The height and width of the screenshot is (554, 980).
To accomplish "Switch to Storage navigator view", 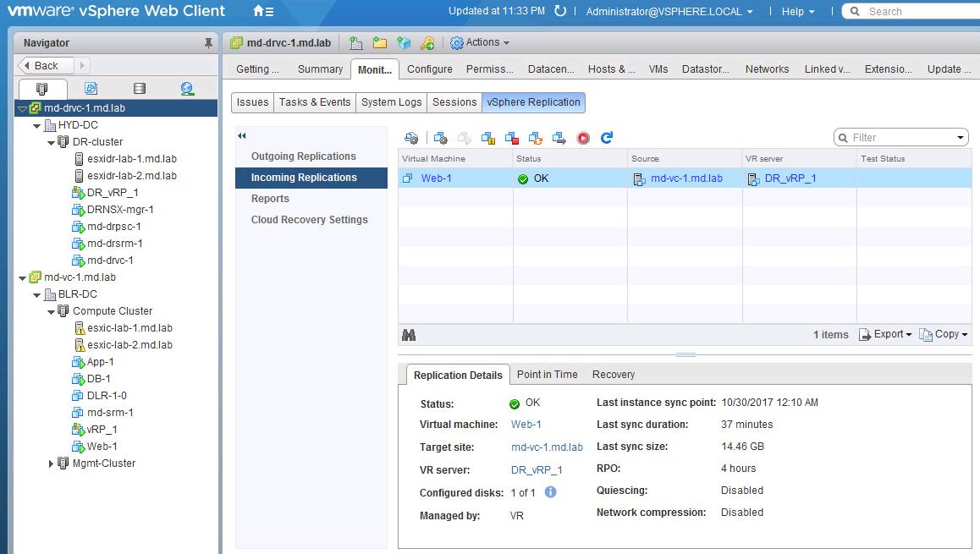I will 140,89.
